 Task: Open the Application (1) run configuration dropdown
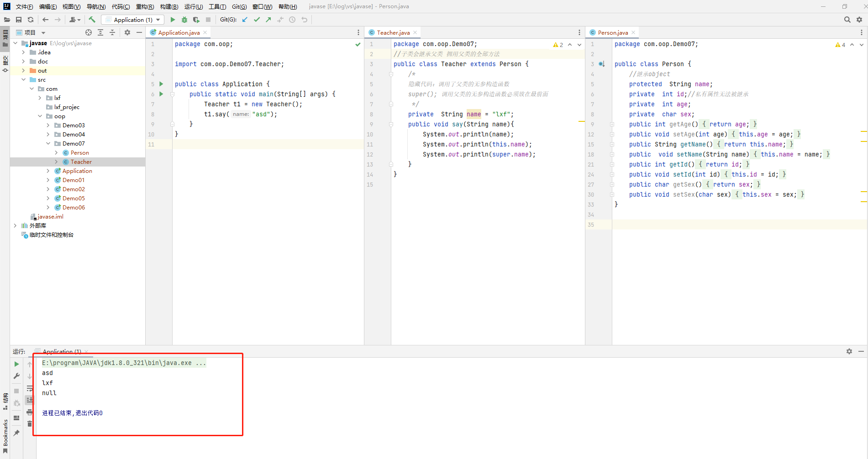tap(133, 20)
